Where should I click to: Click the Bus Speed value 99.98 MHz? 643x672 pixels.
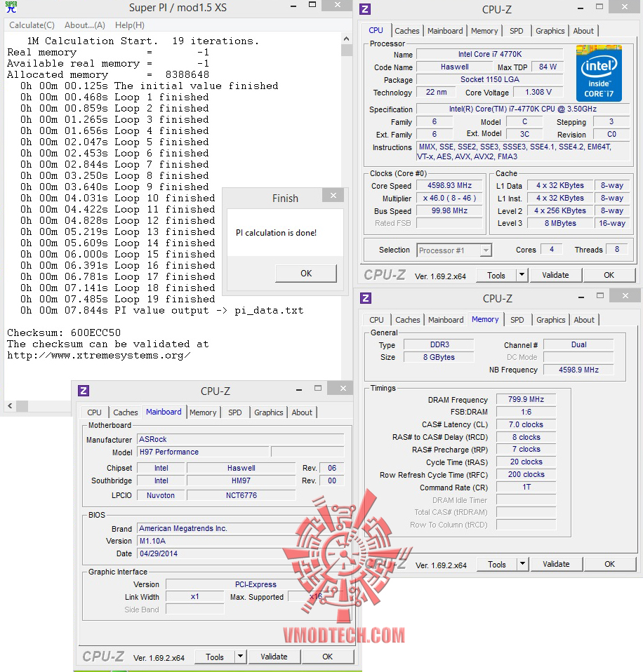pyautogui.click(x=449, y=210)
